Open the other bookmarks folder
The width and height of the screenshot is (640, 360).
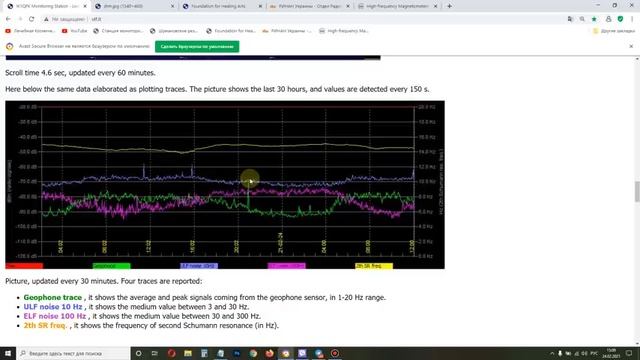coord(614,31)
